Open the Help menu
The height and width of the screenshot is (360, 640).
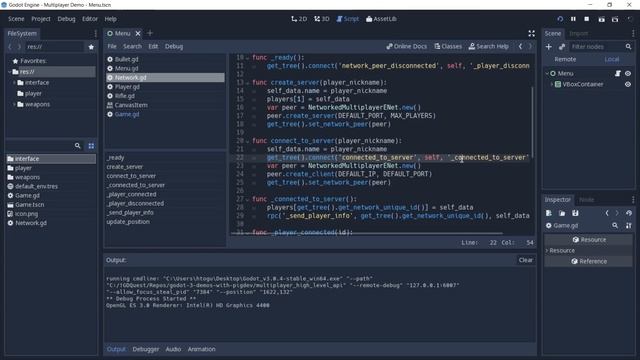click(x=110, y=19)
